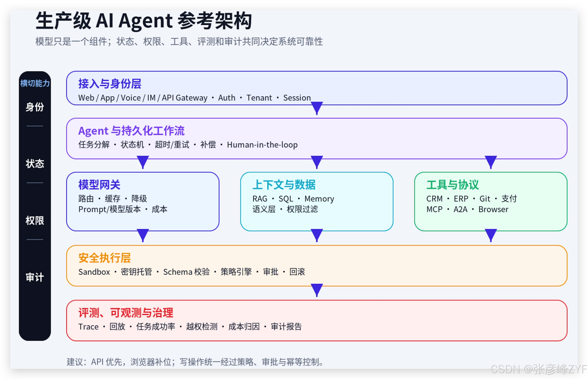Choose 权限 in the sidebar
The image size is (588, 379).
[35, 220]
